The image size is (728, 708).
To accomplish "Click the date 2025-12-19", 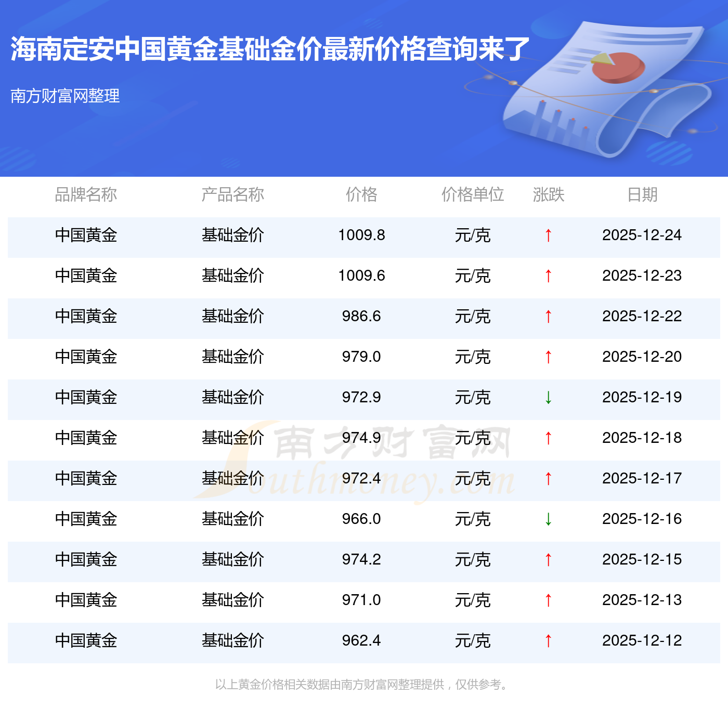I will click(642, 397).
